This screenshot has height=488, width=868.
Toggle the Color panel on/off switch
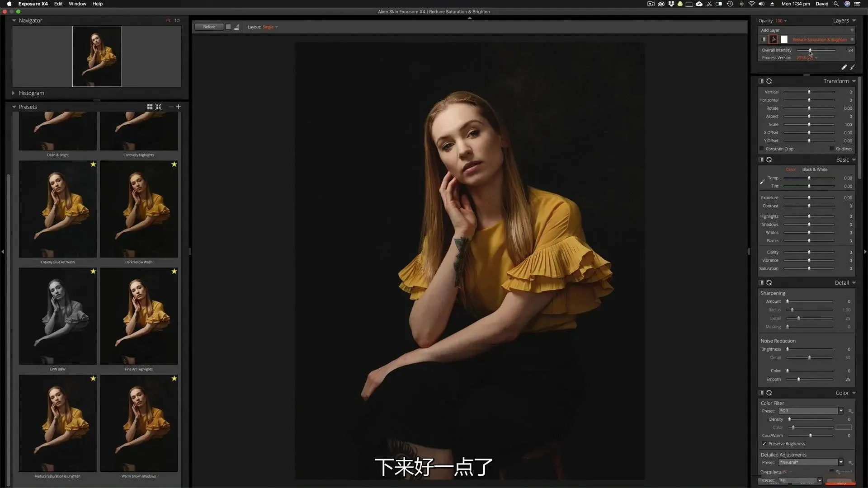tap(761, 393)
